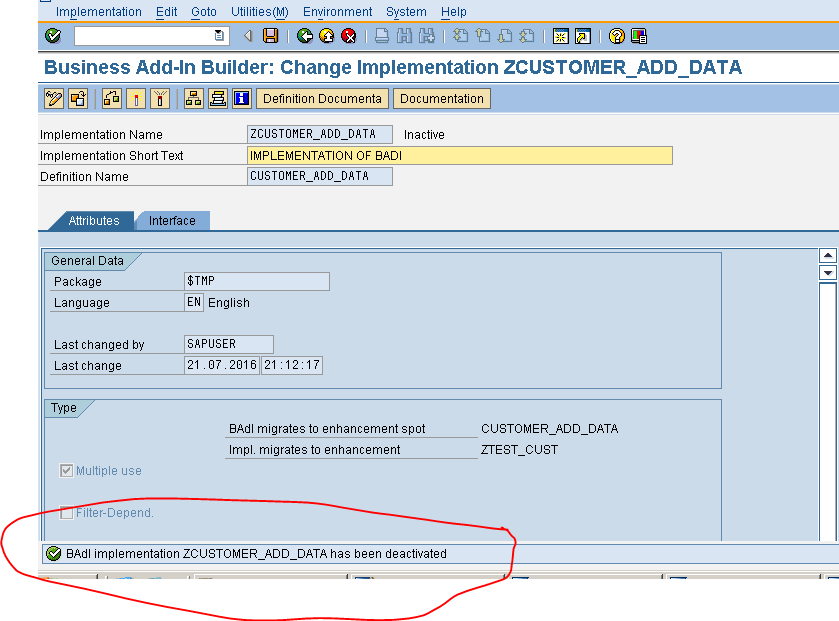Exit the transaction via the yellow up-arrow icon
The width and height of the screenshot is (839, 621).
(x=325, y=36)
